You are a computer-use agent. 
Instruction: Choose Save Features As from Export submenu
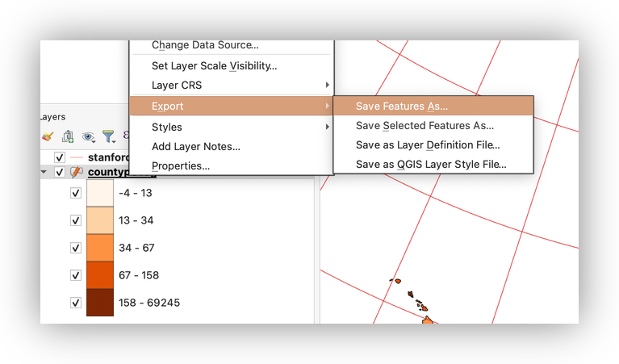pos(401,106)
